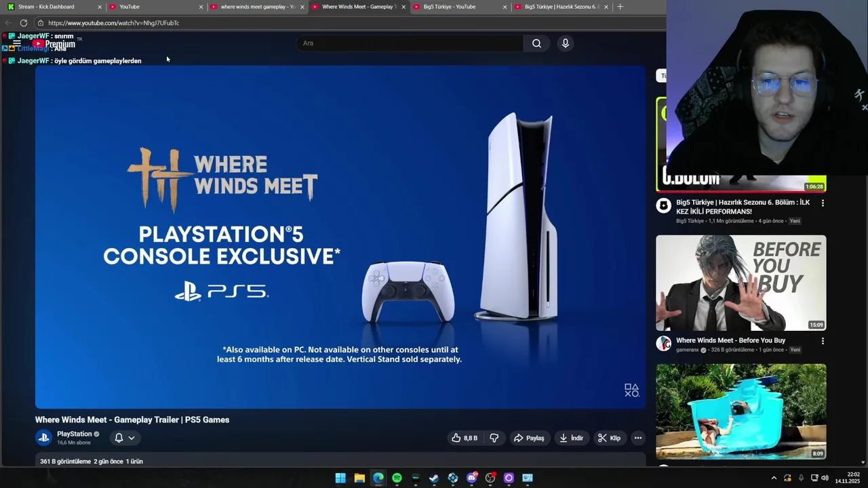Open volume control in system tray
Image resolution: width=868 pixels, height=488 pixels.
coord(825,478)
